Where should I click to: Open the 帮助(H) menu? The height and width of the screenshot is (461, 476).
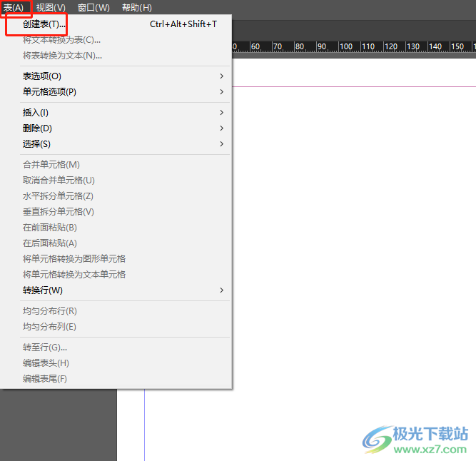(136, 8)
